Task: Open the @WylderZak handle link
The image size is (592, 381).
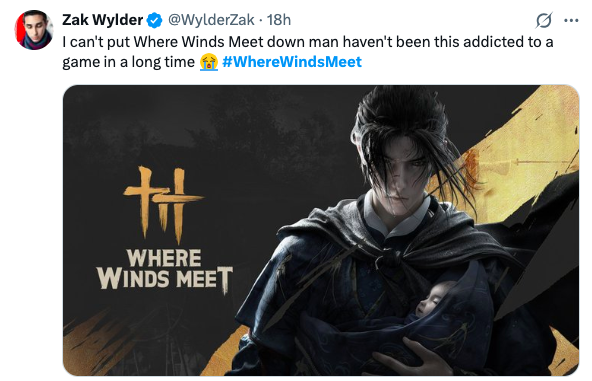Action: point(211,20)
